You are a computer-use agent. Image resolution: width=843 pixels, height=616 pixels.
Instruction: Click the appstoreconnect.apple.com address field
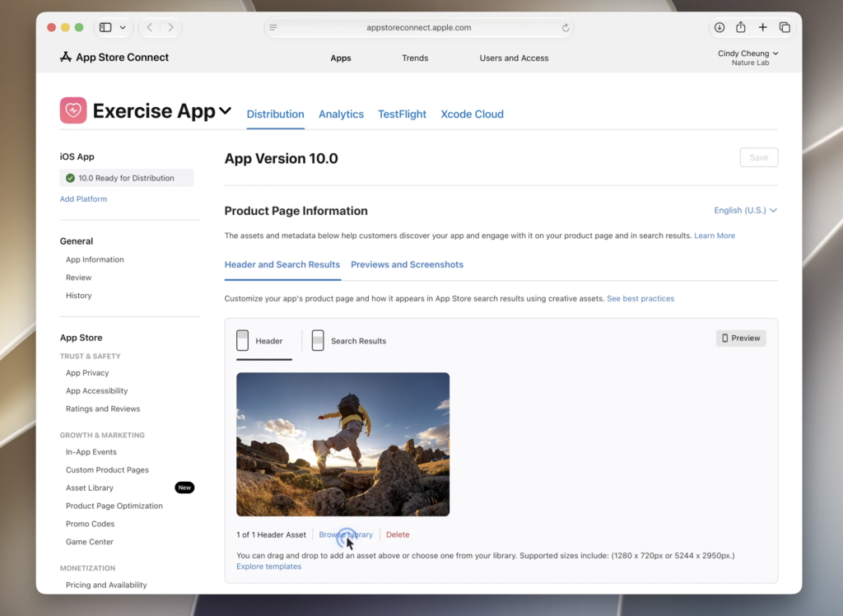419,27
